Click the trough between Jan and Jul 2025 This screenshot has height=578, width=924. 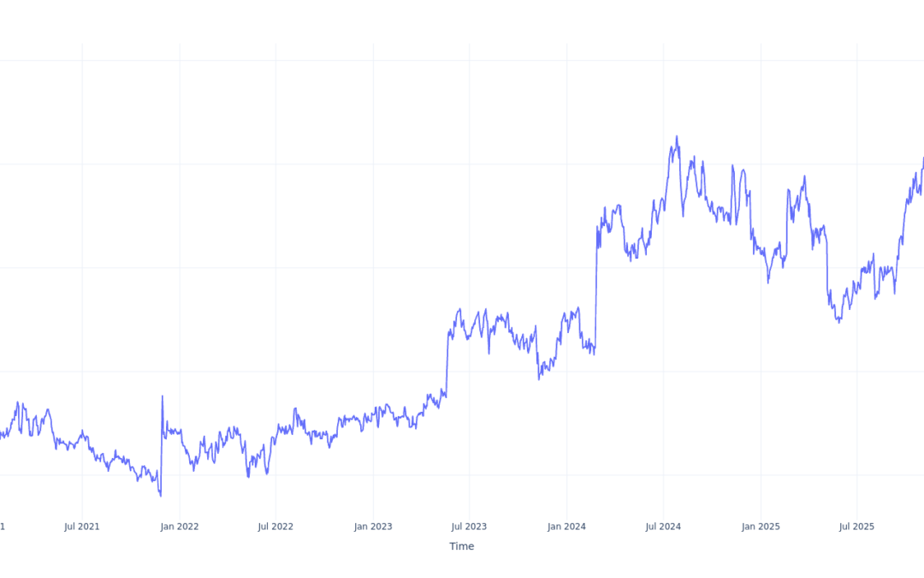[838, 322]
